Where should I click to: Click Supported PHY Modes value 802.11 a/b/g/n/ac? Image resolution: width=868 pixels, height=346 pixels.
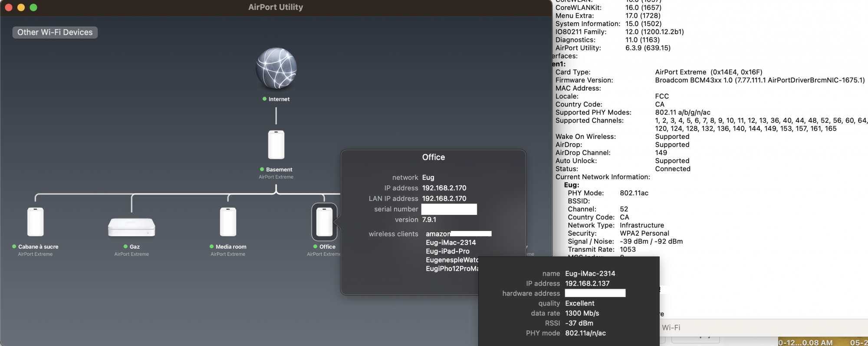(683, 112)
